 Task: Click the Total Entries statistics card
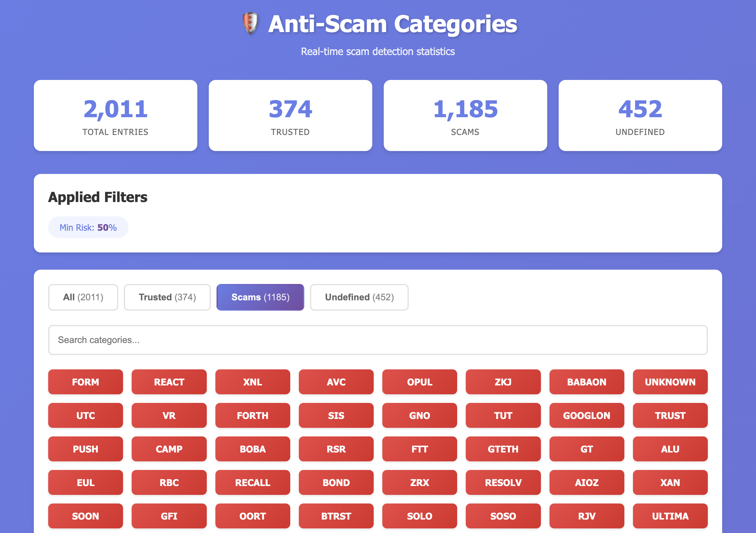point(116,115)
